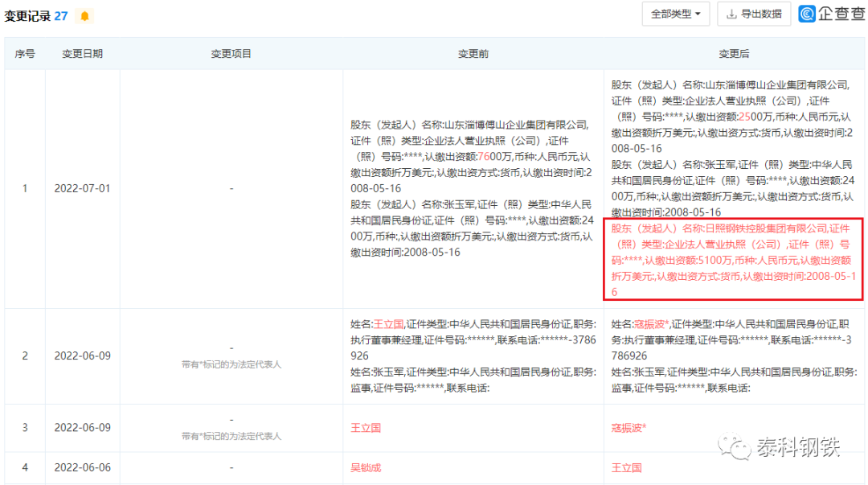868x485 pixels.
Task: Select date 2022-07-01 in row 1
Action: [83, 187]
